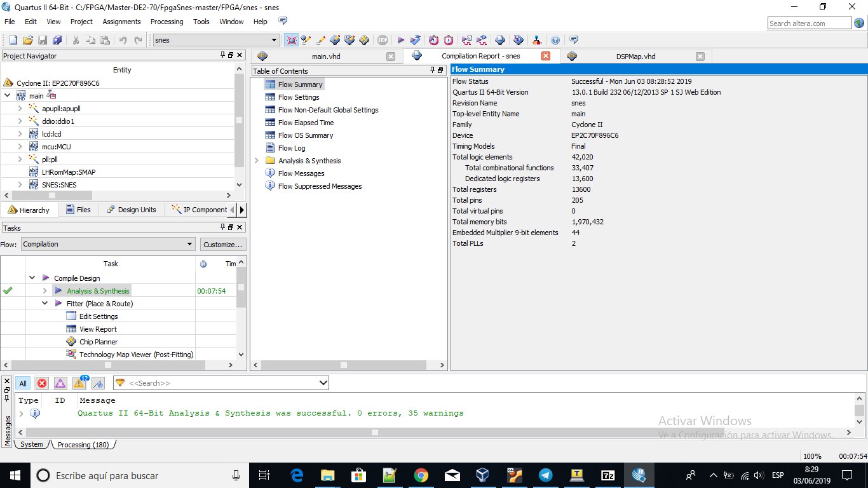Toggle the error messages filter button
The width and height of the screenshot is (868, 488).
click(x=42, y=383)
